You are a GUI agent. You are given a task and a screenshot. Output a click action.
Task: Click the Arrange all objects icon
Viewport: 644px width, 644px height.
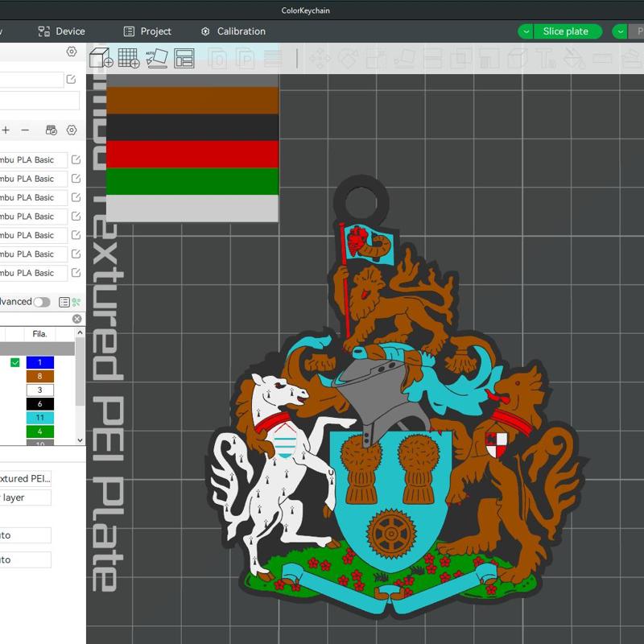[x=184, y=58]
